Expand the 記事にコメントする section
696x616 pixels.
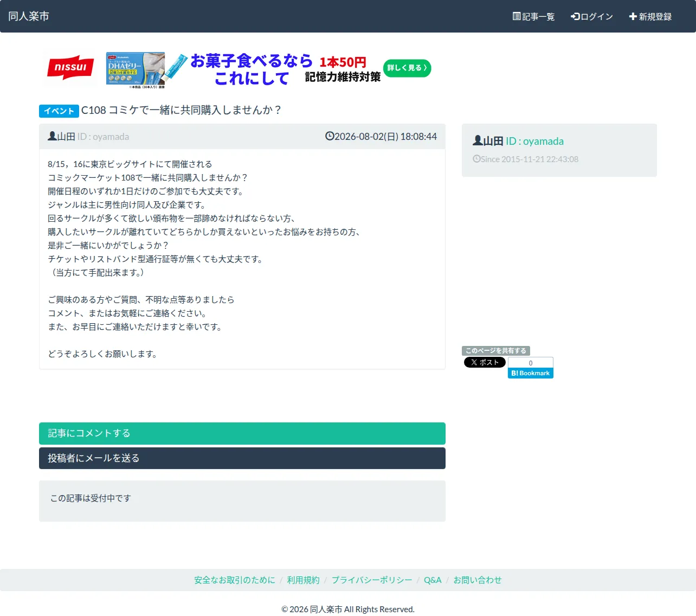click(x=242, y=433)
